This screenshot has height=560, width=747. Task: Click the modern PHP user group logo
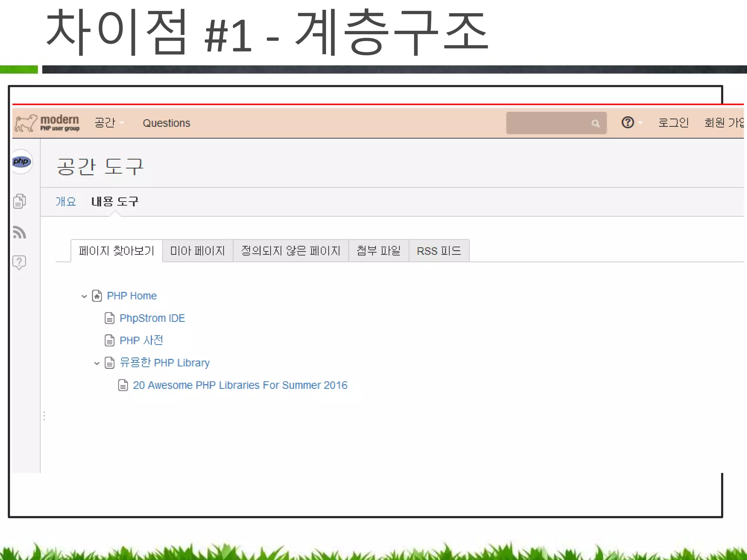click(47, 123)
